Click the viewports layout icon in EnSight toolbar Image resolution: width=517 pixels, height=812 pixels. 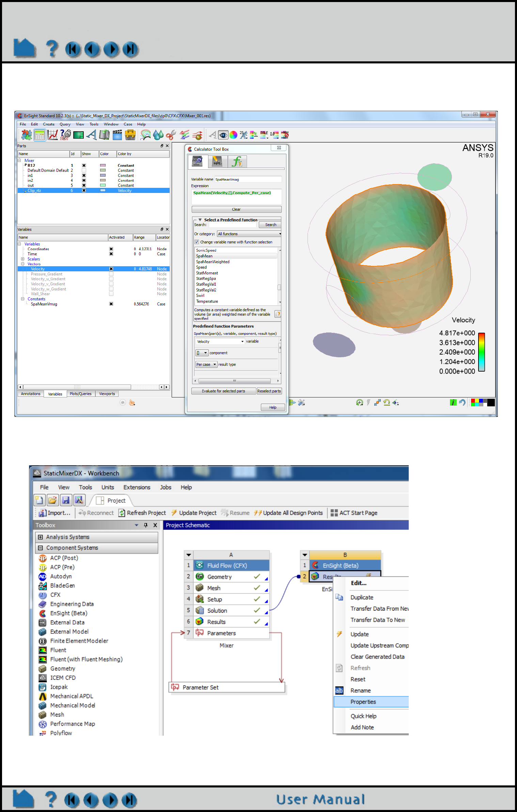78,135
